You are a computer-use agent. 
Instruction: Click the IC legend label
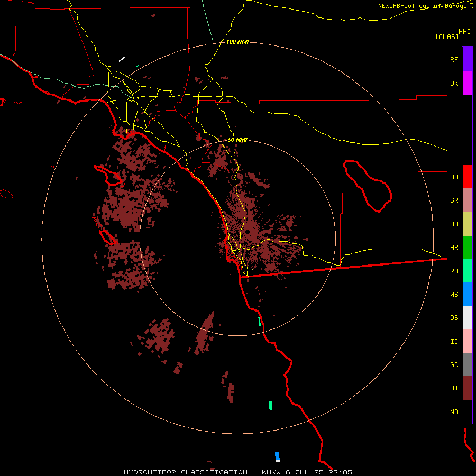coord(454,342)
